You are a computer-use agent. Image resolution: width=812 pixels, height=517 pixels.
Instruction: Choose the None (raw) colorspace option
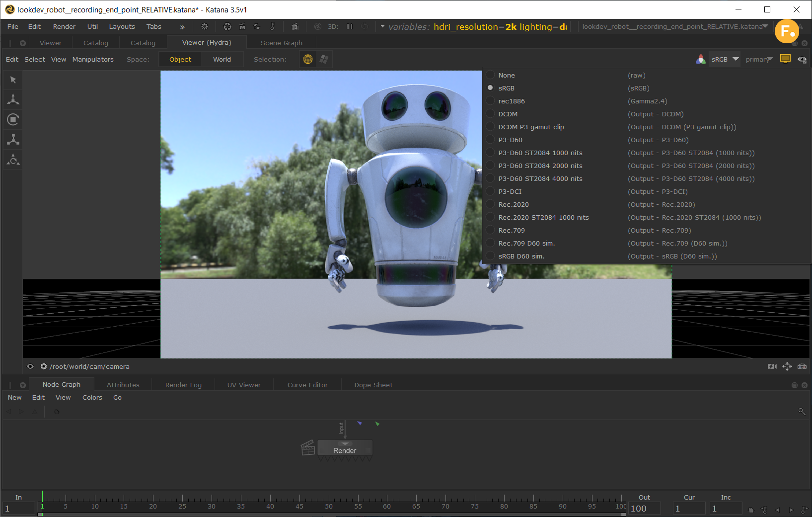click(507, 75)
